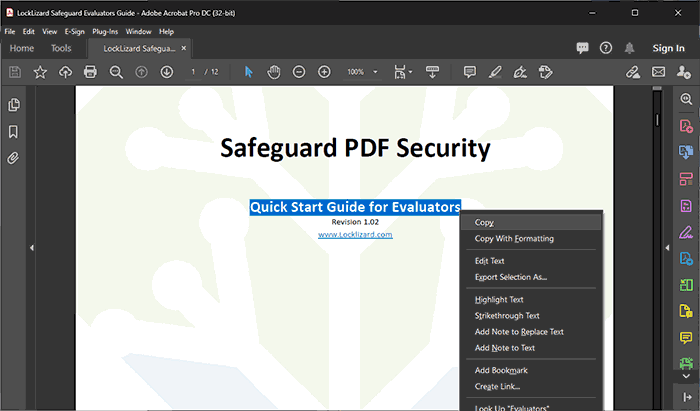Print the document with printer icon
700x411 pixels.
coord(90,72)
